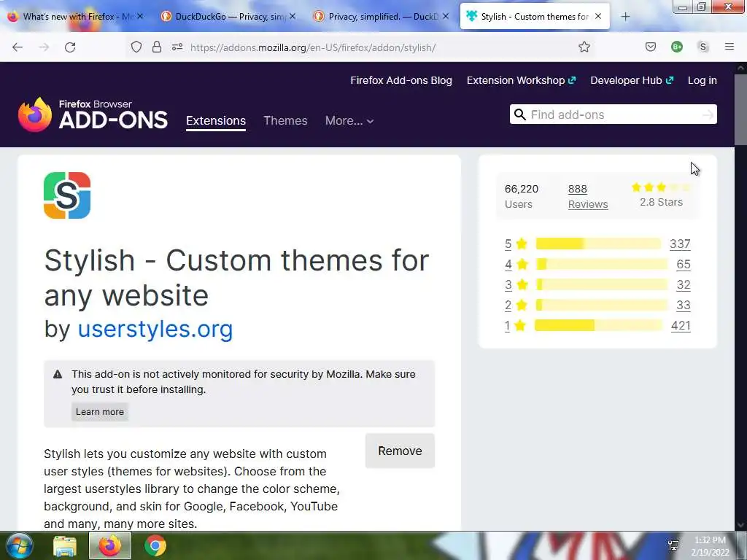Save page to Pocket icon
The height and width of the screenshot is (560, 747).
651,47
